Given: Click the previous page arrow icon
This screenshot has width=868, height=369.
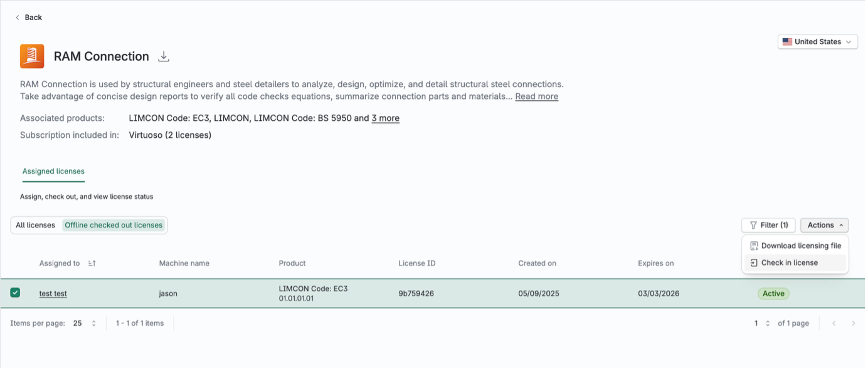Looking at the screenshot, I should coord(834,323).
